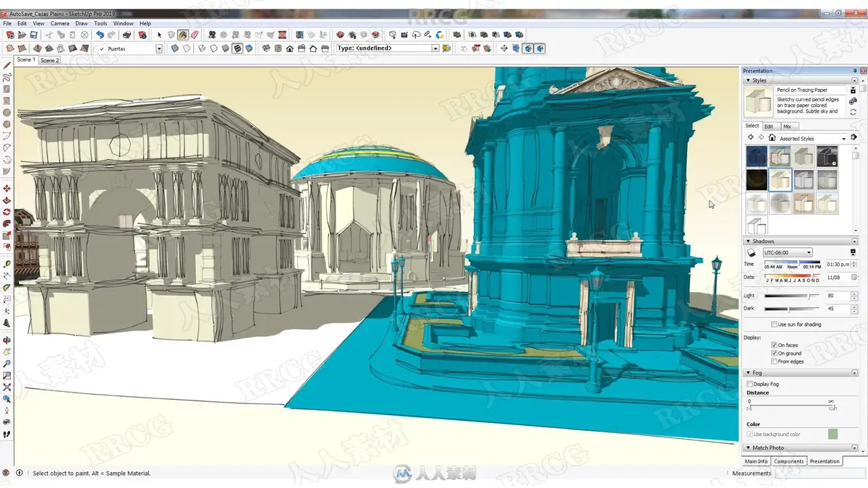The image size is (868, 488).
Task: Click the Redo arrow icon
Action: [111, 35]
